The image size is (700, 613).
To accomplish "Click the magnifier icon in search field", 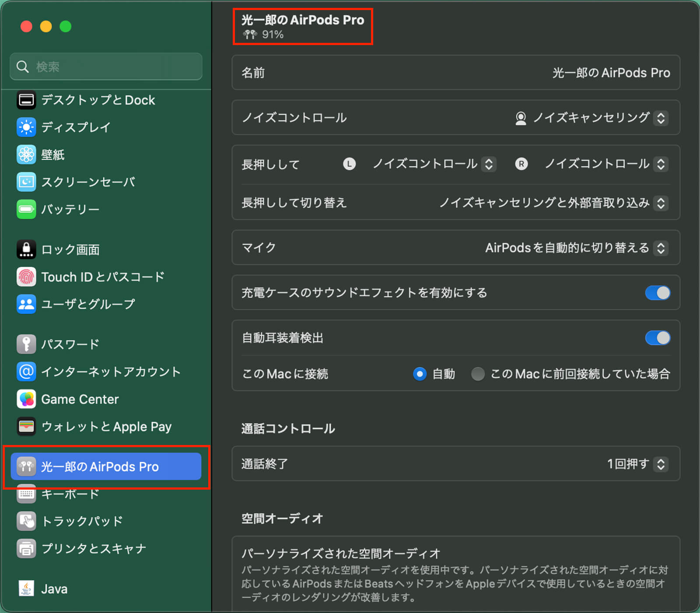I will [x=22, y=67].
